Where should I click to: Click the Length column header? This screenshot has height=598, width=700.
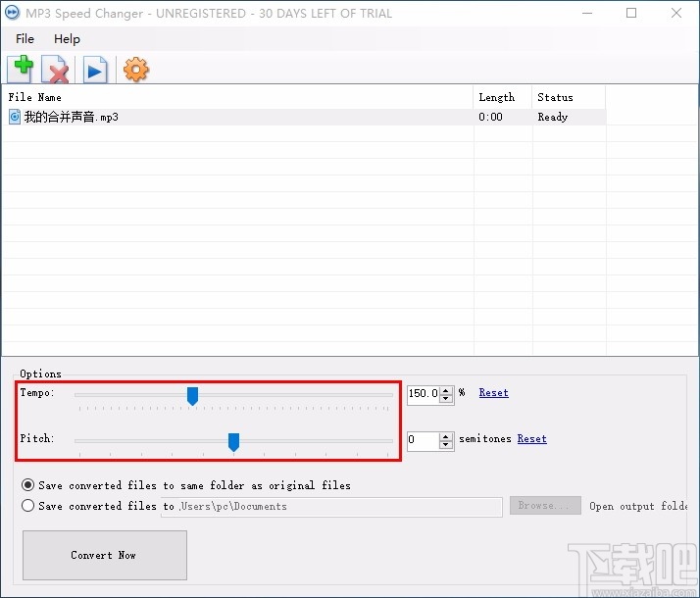(x=503, y=97)
